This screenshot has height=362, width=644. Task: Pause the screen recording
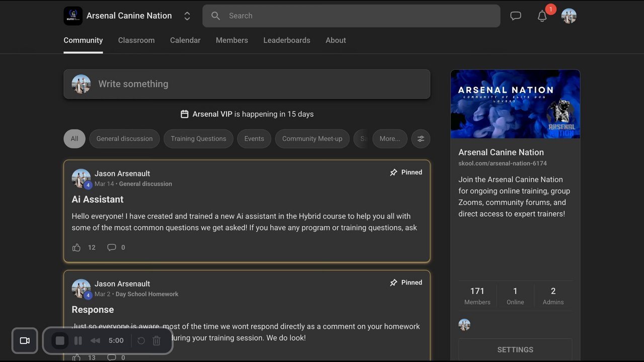78,341
